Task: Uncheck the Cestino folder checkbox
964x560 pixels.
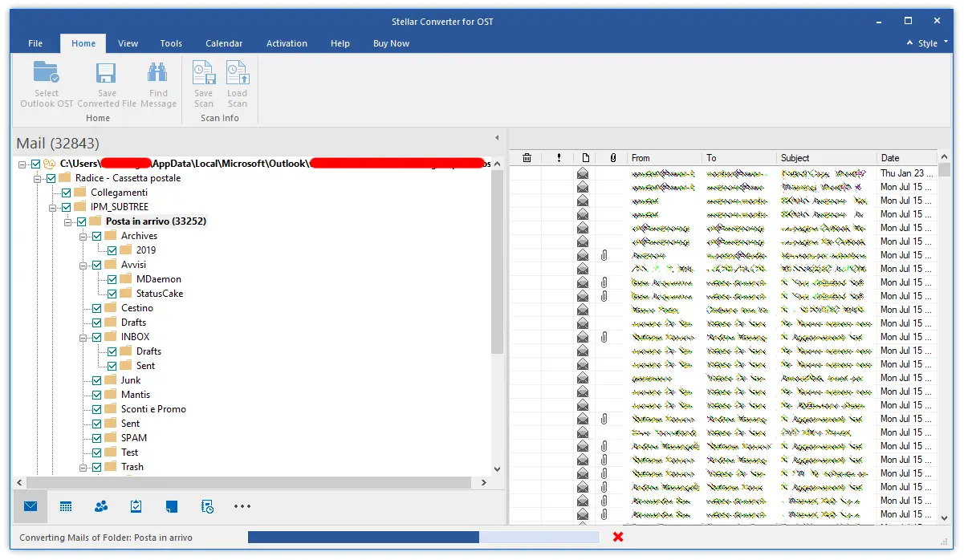Action: click(x=96, y=308)
